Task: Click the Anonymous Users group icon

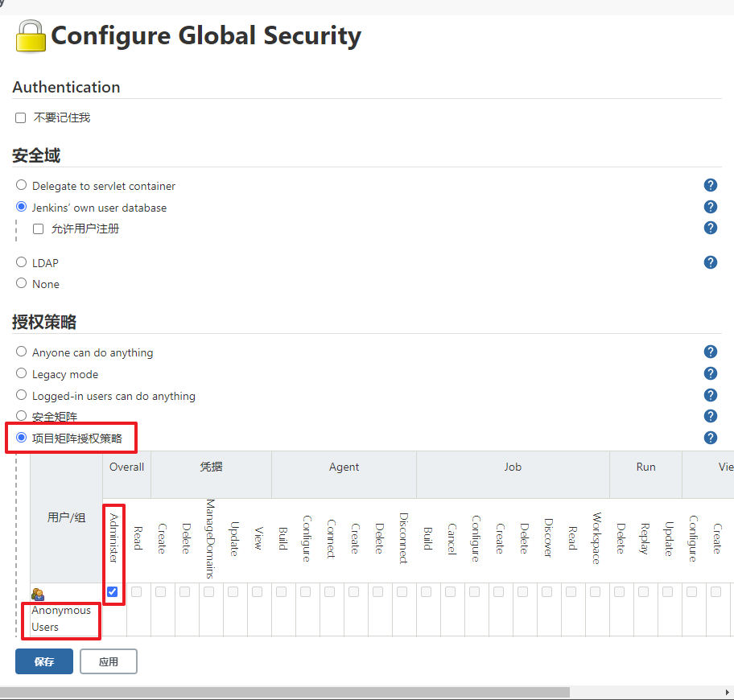Action: [x=38, y=595]
